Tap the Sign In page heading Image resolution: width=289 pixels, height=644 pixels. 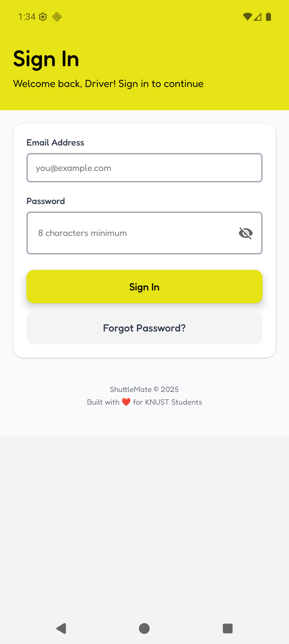click(46, 59)
